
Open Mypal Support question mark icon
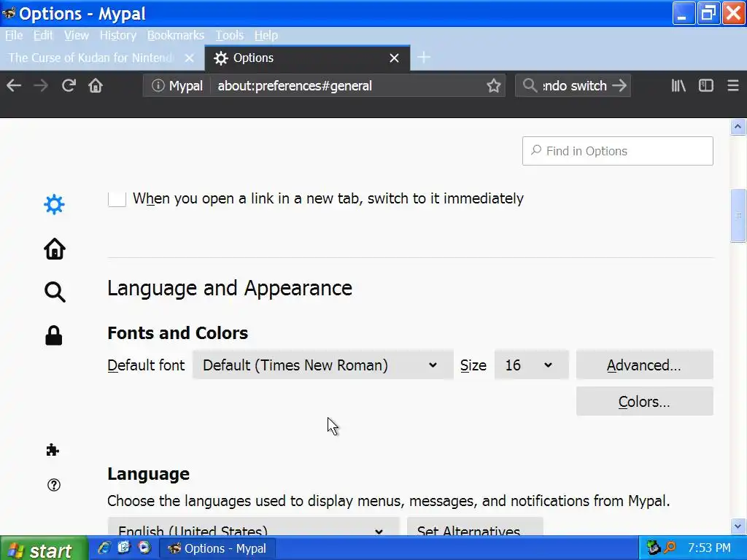coord(54,485)
